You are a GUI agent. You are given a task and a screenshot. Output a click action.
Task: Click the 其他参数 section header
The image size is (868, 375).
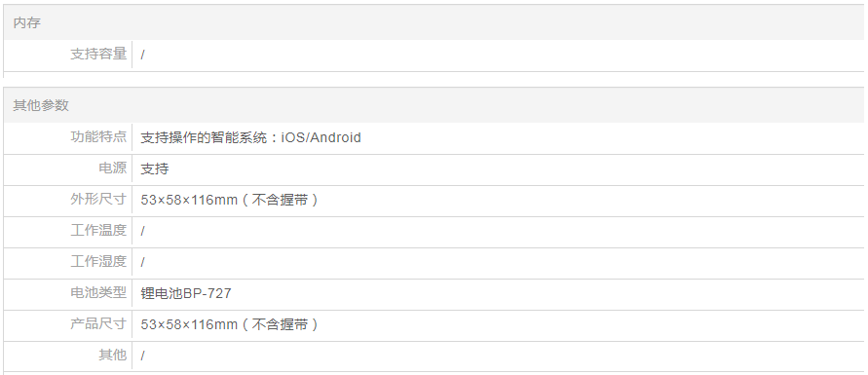coord(434,105)
